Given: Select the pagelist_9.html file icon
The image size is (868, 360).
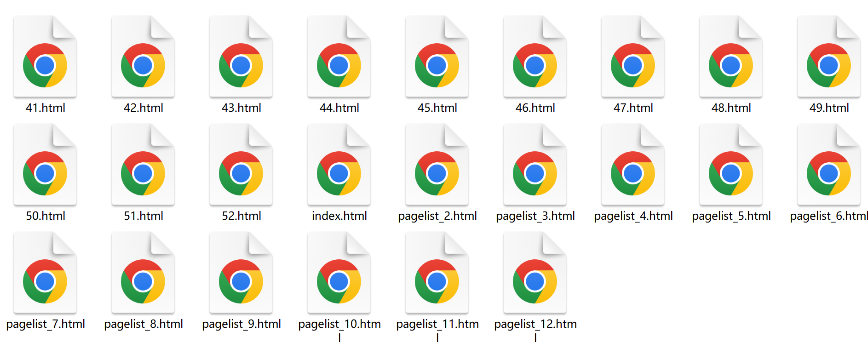Looking at the screenshot, I should point(241,273).
